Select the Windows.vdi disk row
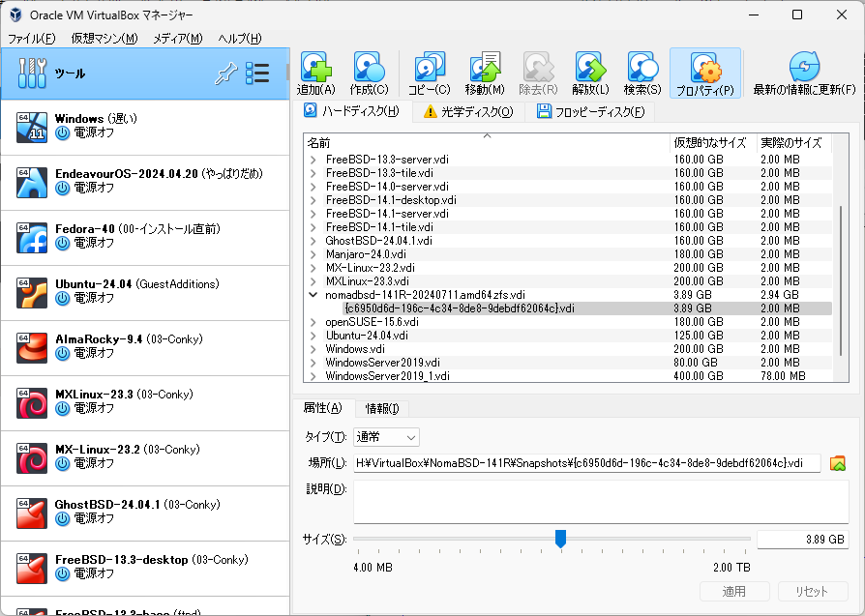 [568, 349]
